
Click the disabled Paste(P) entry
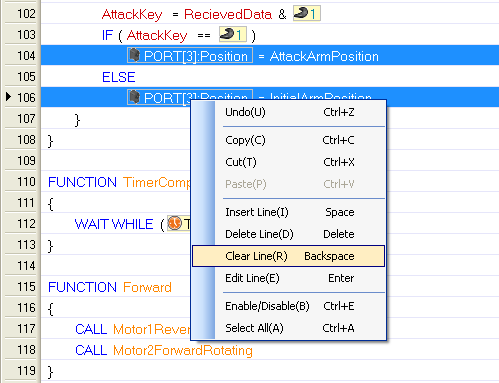(289, 184)
